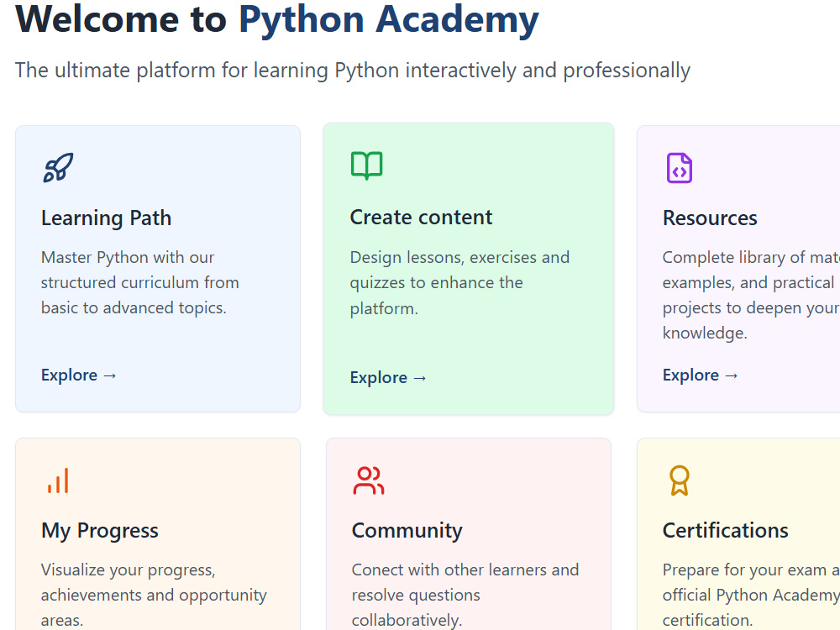Viewport: 840px width, 630px height.
Task: Open the Certifications card heading
Action: pyautogui.click(x=726, y=530)
